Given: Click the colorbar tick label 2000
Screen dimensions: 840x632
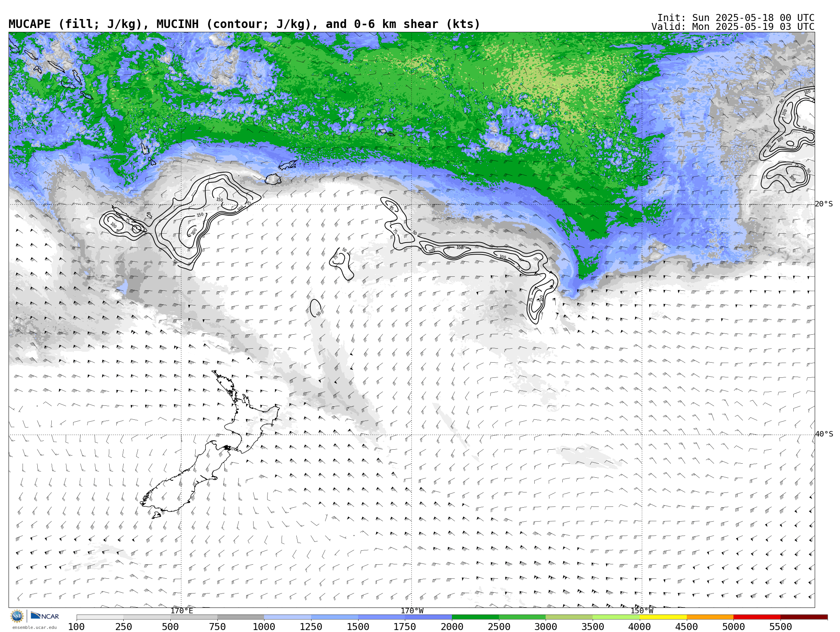Looking at the screenshot, I should (x=452, y=627).
